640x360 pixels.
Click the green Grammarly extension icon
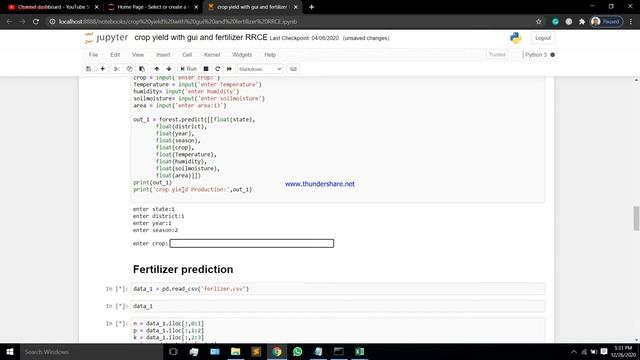click(556, 22)
